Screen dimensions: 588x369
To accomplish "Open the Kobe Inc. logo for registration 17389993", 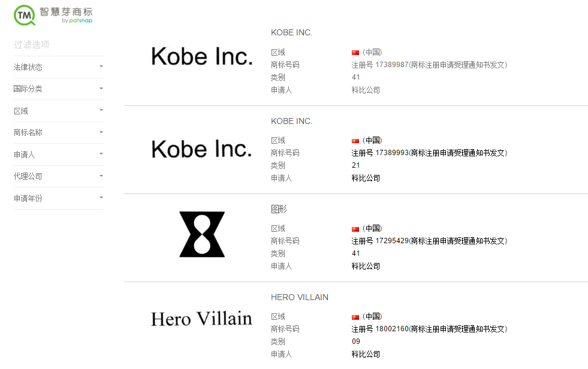I will (202, 149).
